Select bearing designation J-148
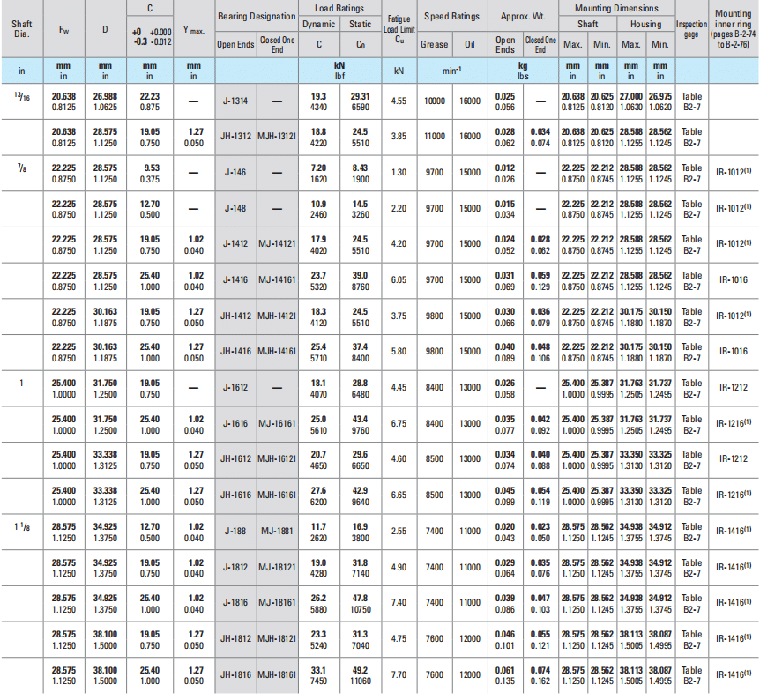 tap(235, 208)
